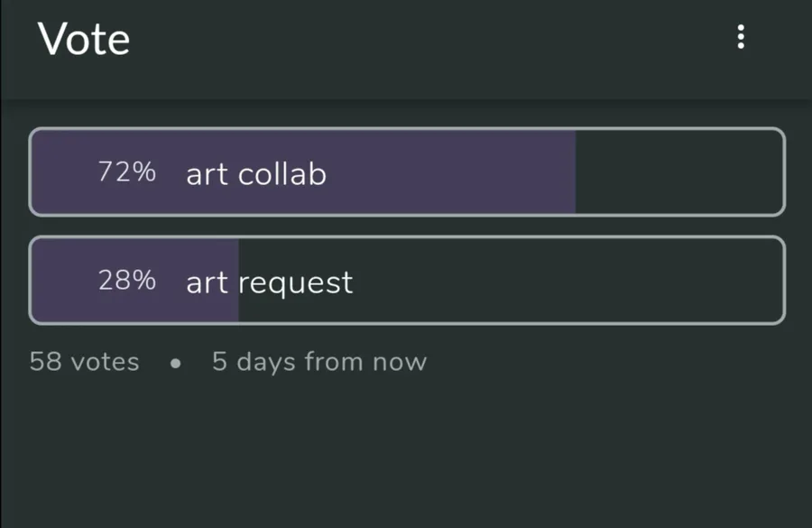
Task: Click the unfilled dark part of art request bar
Action: [511, 281]
